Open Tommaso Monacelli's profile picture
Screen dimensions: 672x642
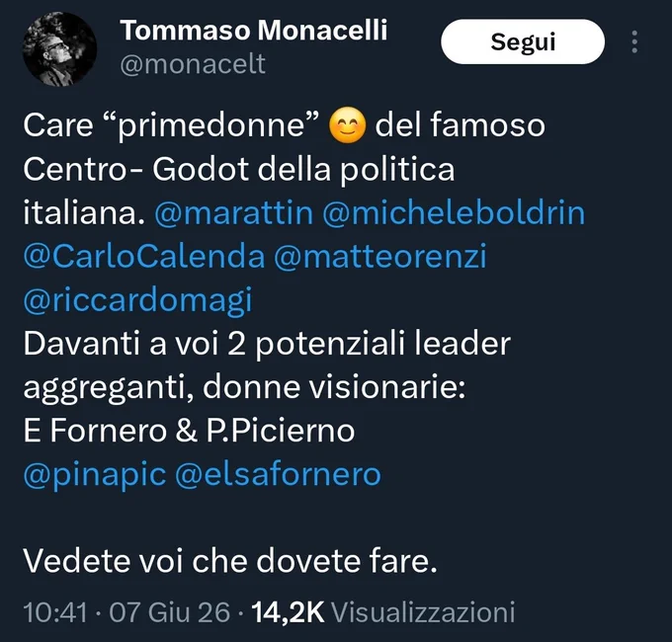[59, 48]
